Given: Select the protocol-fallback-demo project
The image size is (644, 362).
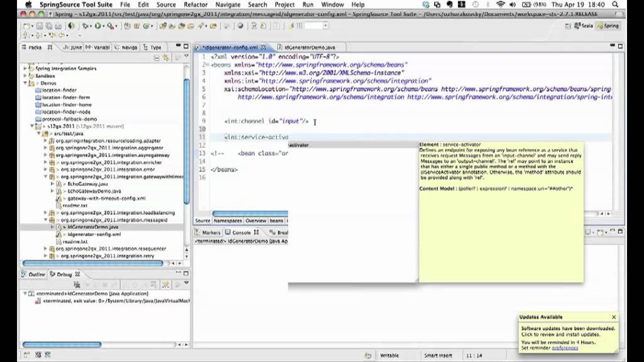Looking at the screenshot, I should 69,119.
